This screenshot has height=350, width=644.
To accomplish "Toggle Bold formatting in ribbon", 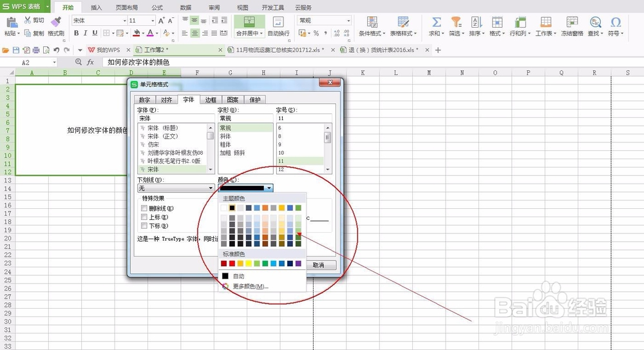I will click(x=76, y=33).
